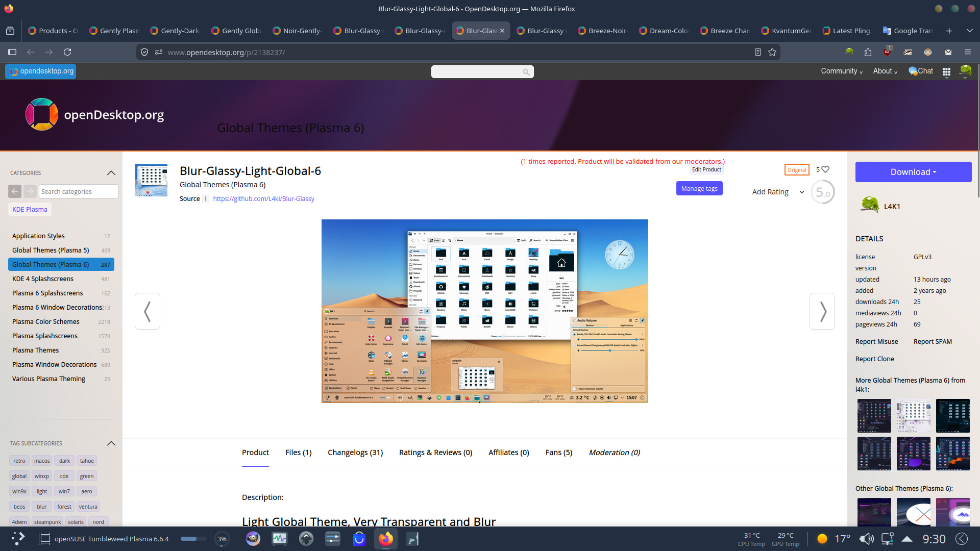Open the Chat bubble icon
980x551 pixels.
coord(913,71)
